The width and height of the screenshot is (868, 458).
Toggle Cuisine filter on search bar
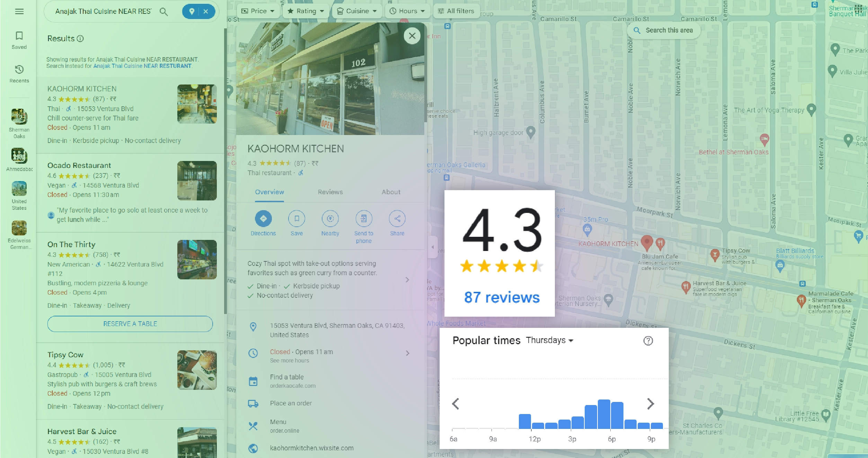tap(355, 10)
